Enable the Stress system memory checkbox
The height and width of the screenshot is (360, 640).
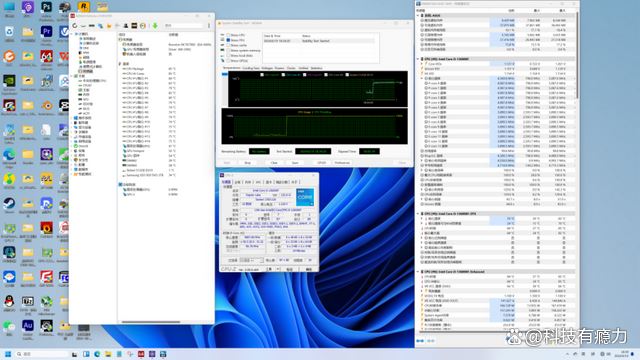[x=228, y=50]
